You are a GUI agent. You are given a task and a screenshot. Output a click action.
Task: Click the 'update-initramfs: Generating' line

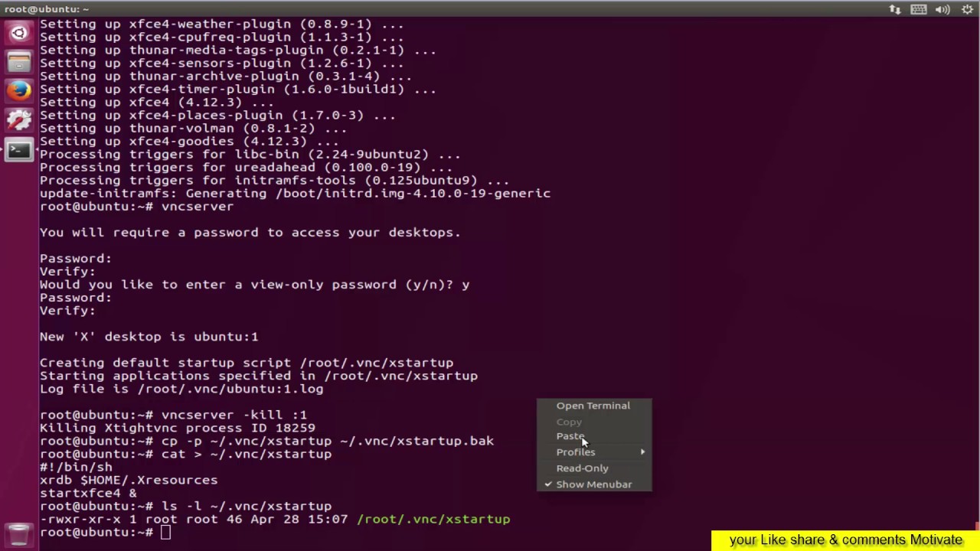pos(295,194)
